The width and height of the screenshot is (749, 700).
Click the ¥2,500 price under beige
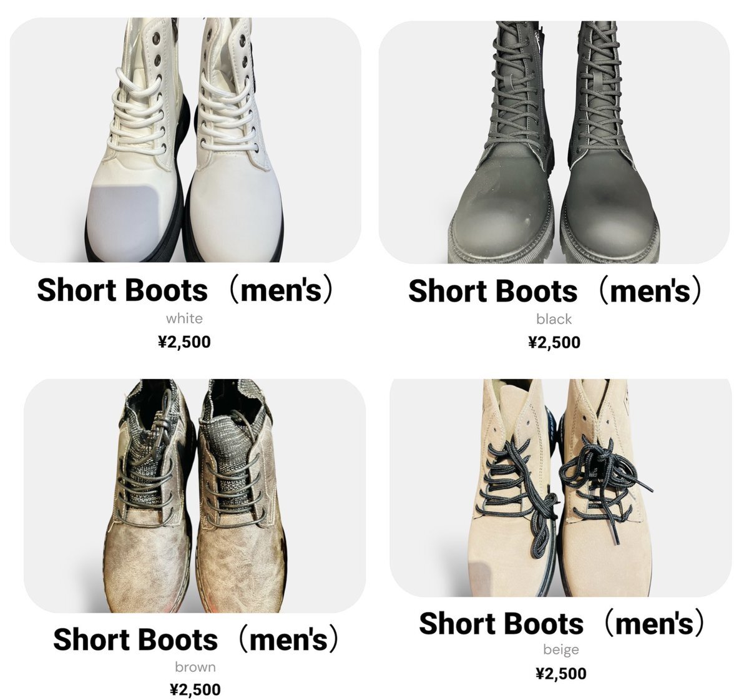pos(561,674)
